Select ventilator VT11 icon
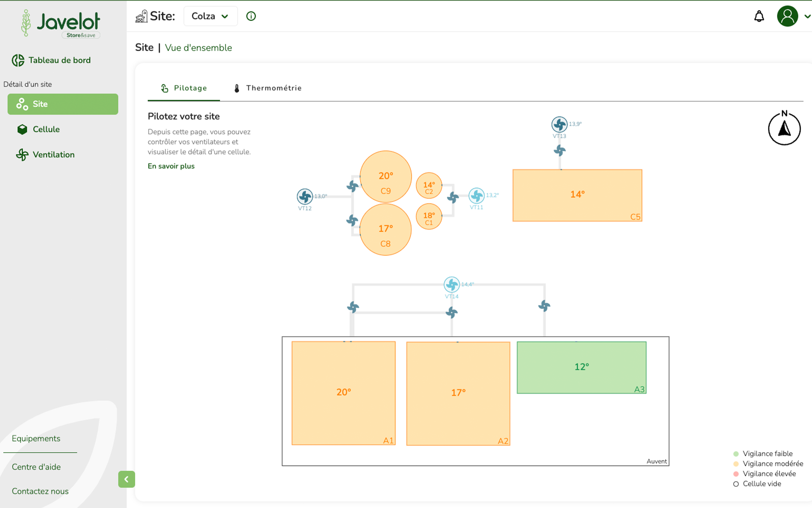812x508 pixels. coord(476,195)
